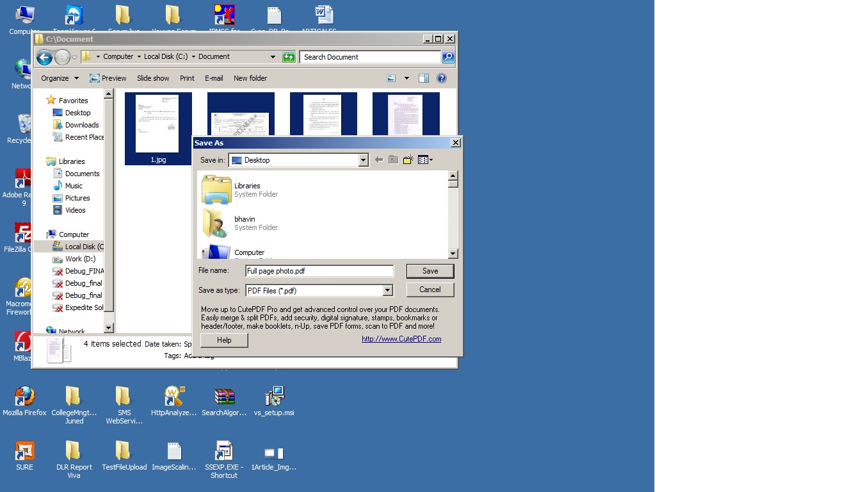This screenshot has height=492, width=868.
Task: Open the Organize menu
Action: coord(60,78)
